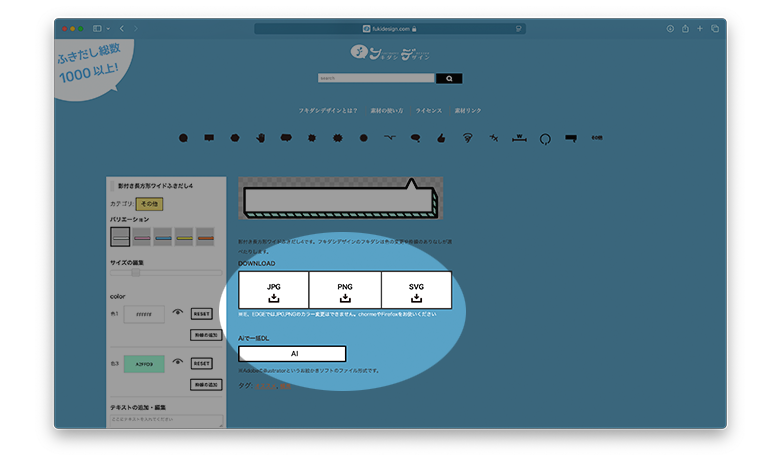Open the wifi-style signal category icon
Screen dimensions: 780x455
[467, 138]
